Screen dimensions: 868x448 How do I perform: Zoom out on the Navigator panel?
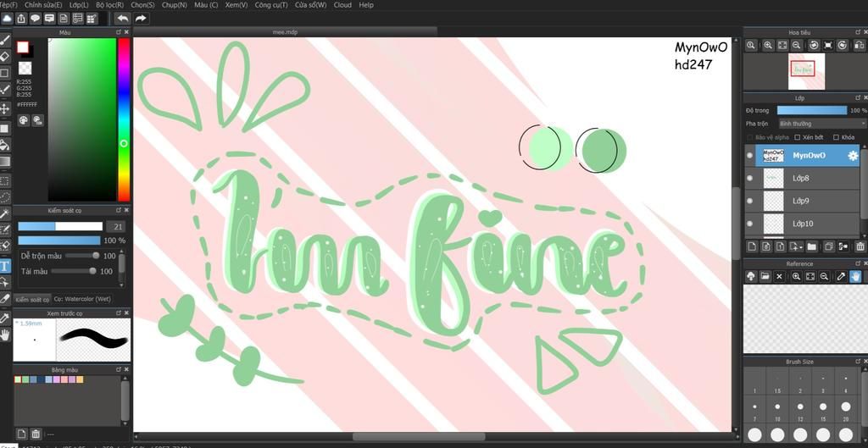797,46
